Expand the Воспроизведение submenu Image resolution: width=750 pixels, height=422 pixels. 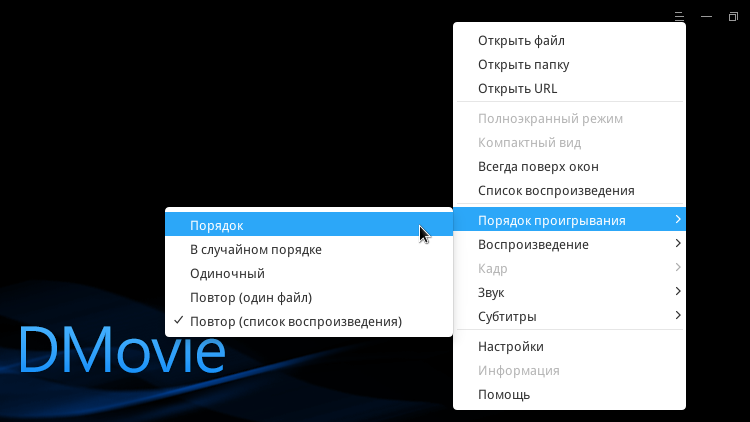tap(569, 244)
